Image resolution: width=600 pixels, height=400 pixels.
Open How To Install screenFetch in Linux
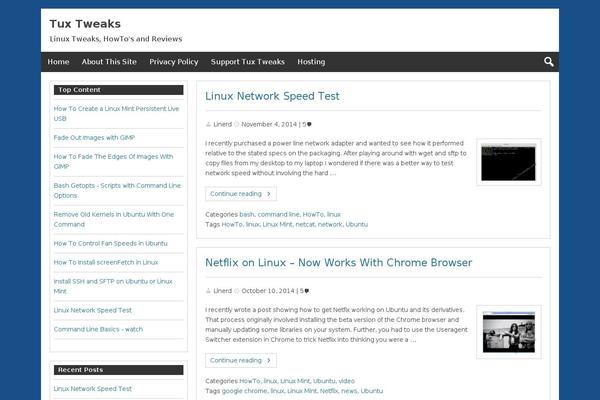tap(106, 262)
